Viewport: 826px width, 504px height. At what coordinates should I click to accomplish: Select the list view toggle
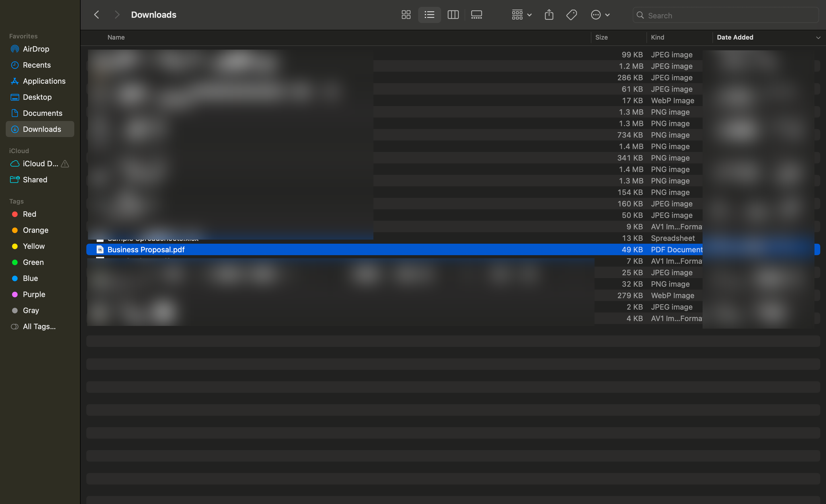(429, 15)
